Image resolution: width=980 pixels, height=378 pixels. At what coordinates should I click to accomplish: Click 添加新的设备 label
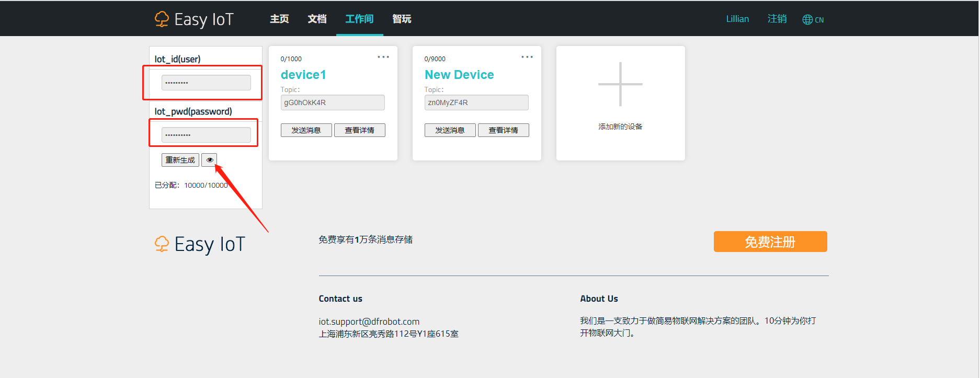click(x=620, y=127)
